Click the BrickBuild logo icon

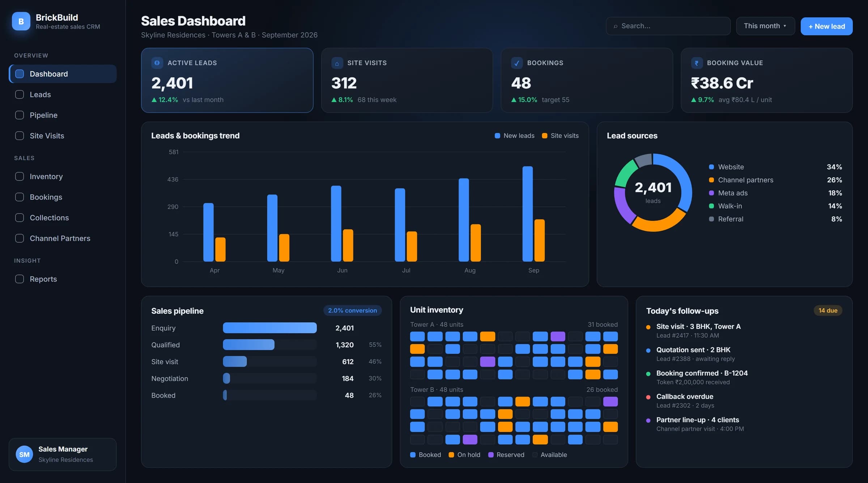[x=21, y=21]
